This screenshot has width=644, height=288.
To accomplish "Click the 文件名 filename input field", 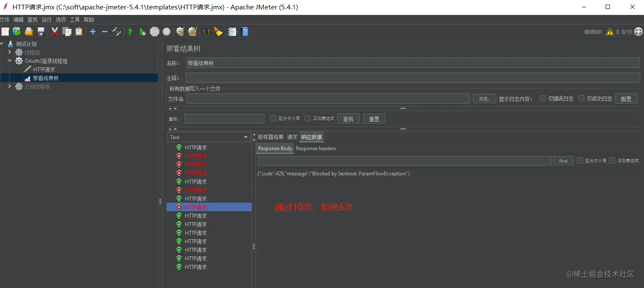I will (328, 99).
